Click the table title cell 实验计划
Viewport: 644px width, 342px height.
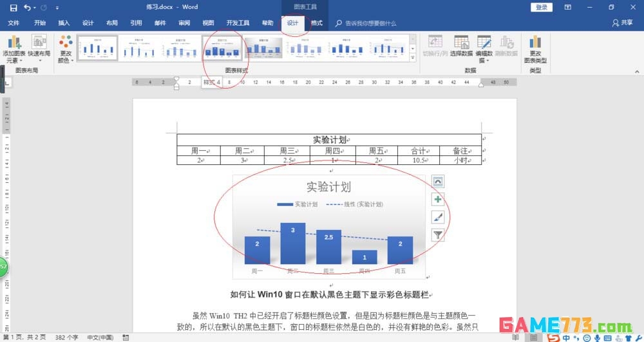329,140
